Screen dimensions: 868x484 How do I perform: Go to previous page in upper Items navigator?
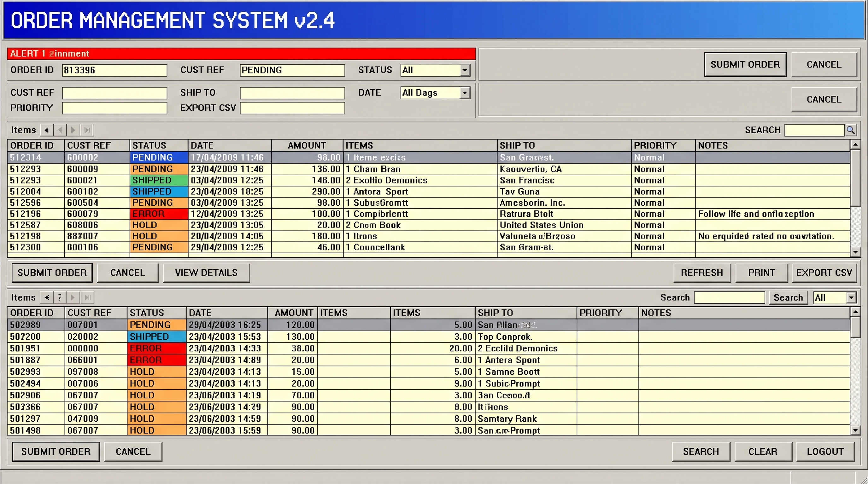pyautogui.click(x=60, y=130)
